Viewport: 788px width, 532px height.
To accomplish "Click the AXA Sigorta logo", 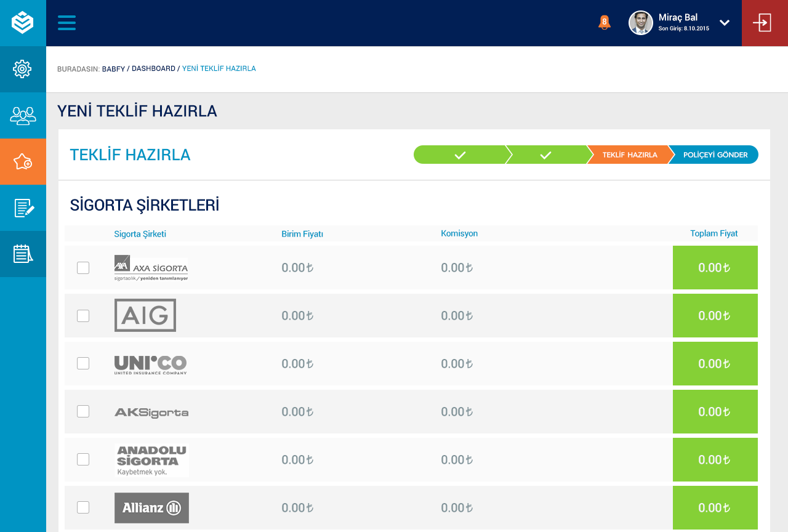I will pyautogui.click(x=151, y=268).
